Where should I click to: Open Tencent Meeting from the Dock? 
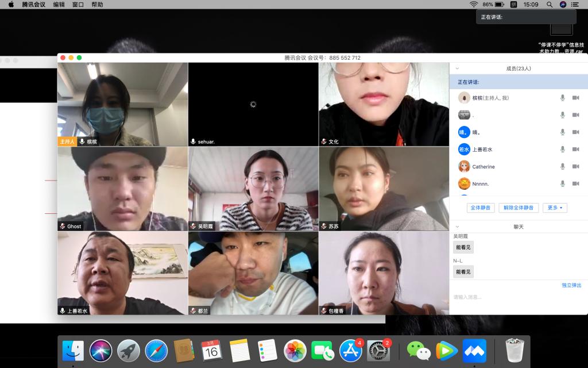[474, 350]
